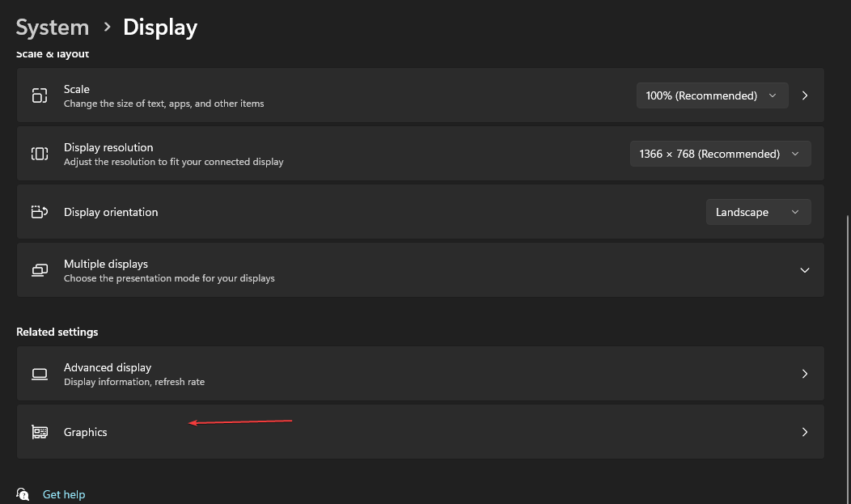This screenshot has height=504, width=851.
Task: Click the Scale setting icon
Action: (40, 95)
